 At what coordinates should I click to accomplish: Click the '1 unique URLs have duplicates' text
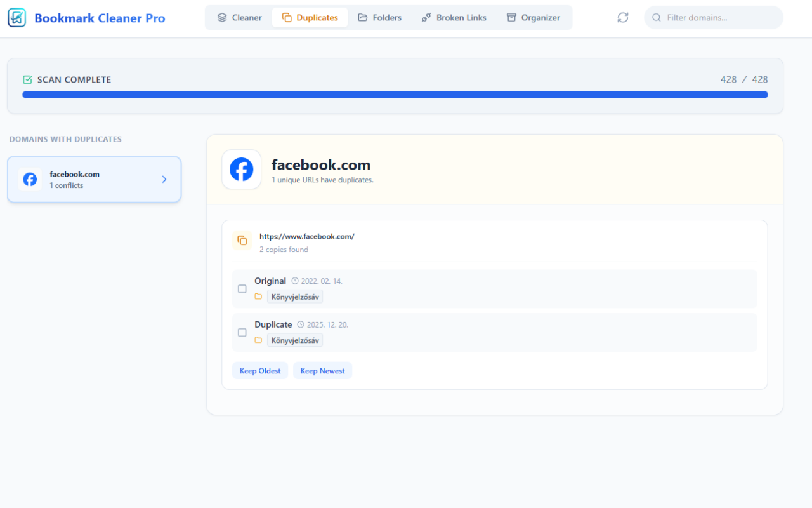[x=322, y=180]
